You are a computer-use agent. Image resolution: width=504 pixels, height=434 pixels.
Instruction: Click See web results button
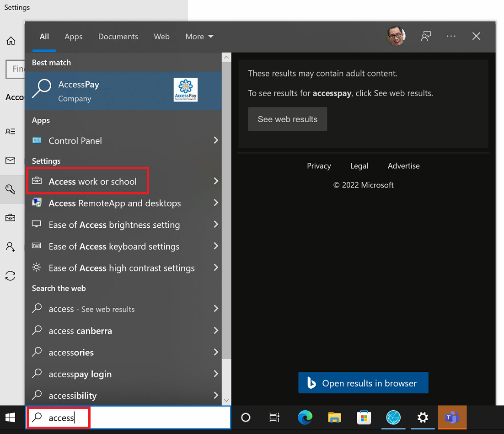point(287,119)
